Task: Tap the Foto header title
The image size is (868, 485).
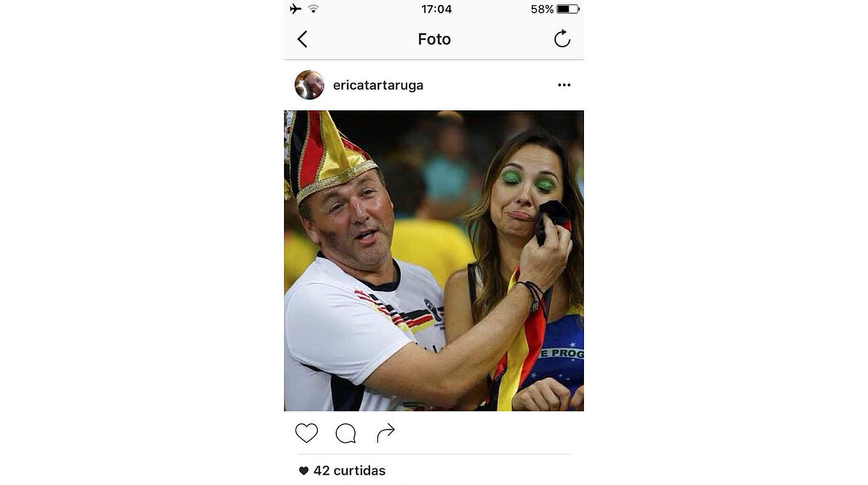Action: (435, 39)
